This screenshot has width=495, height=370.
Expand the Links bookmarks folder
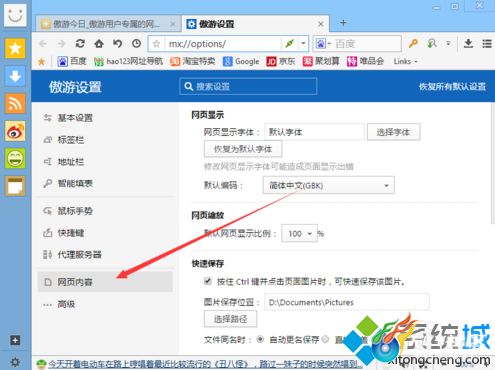(405, 62)
